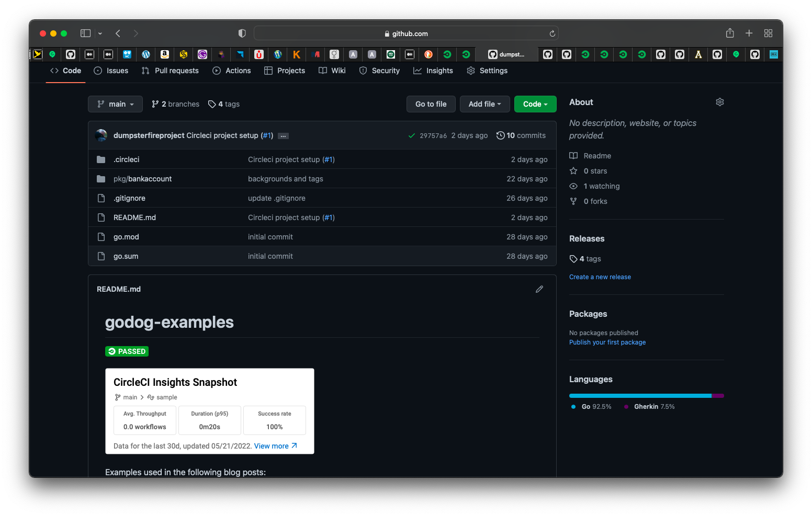This screenshot has height=516, width=812.
Task: Open the Security tab
Action: tap(379, 71)
